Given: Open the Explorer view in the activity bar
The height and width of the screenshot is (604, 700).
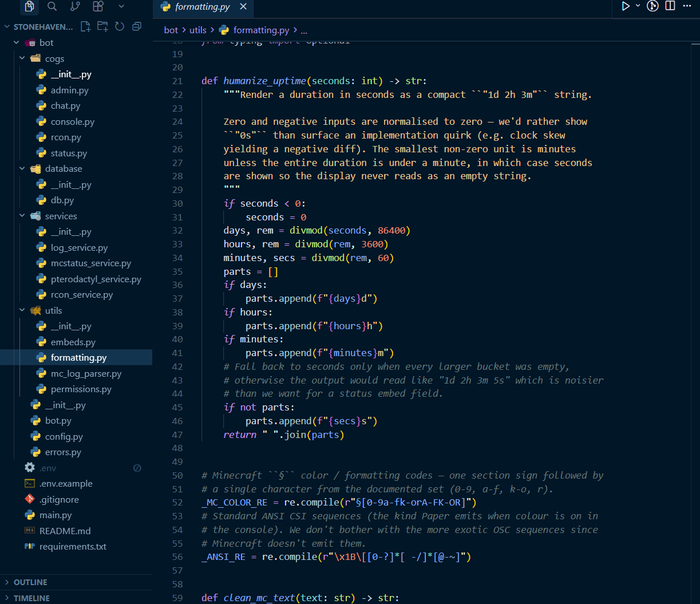Looking at the screenshot, I should [x=30, y=7].
